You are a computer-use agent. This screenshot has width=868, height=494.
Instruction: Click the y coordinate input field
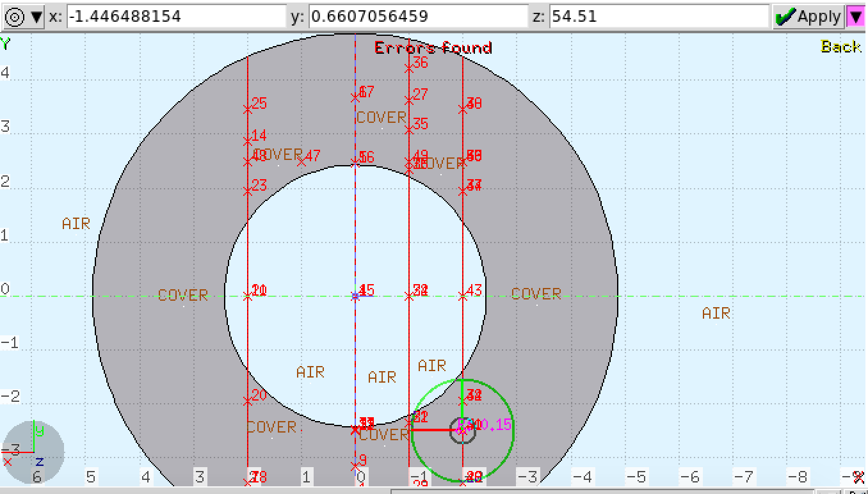coord(419,17)
